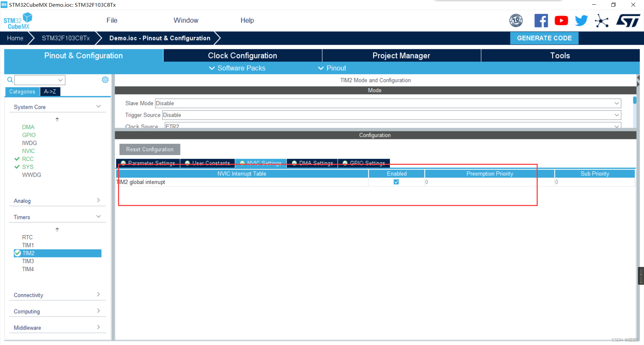Open the Slave Mode dropdown
The height and width of the screenshot is (345, 644).
click(x=388, y=103)
